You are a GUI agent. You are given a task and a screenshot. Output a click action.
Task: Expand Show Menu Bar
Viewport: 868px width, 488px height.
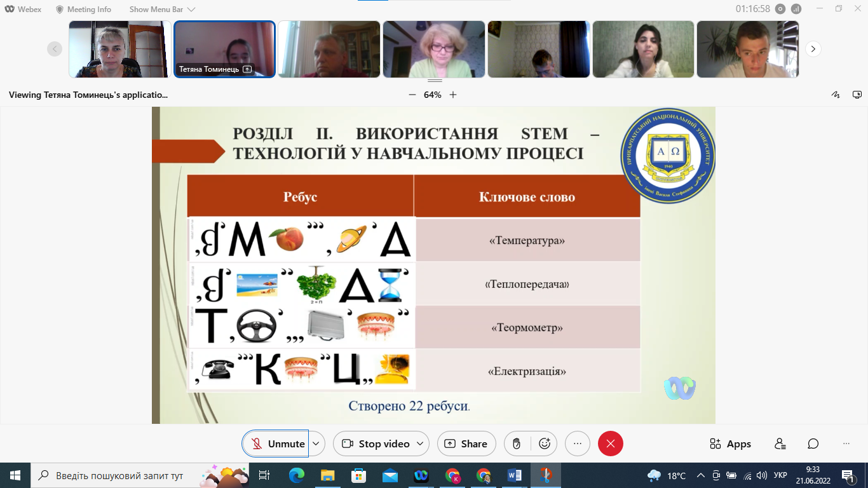[x=162, y=10]
